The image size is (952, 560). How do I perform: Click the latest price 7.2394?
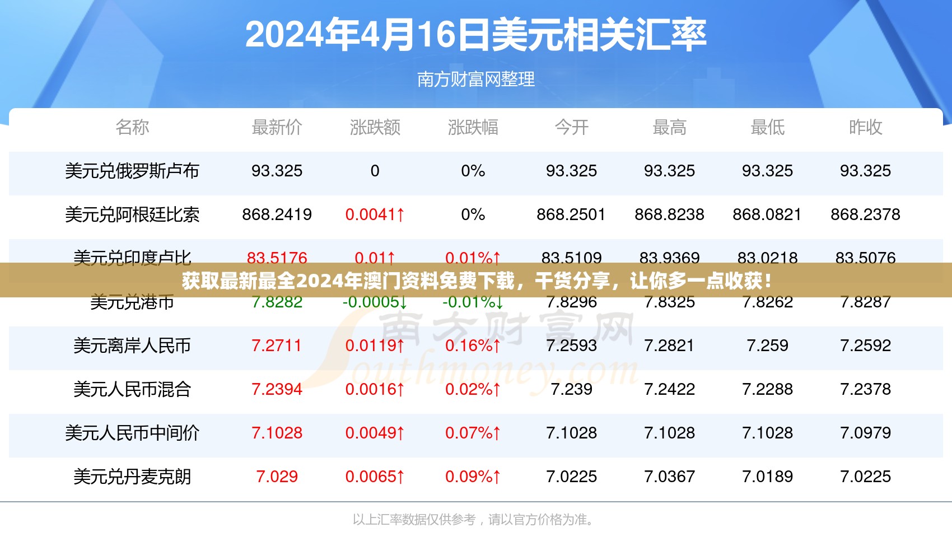click(277, 389)
